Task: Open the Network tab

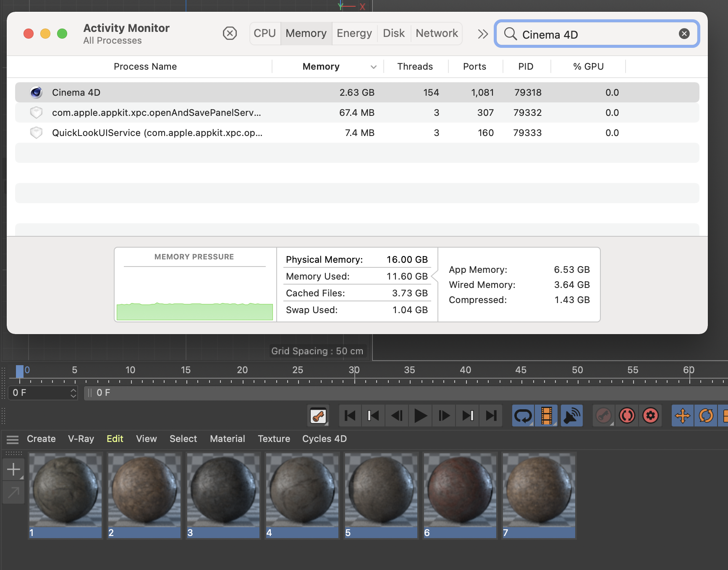Action: pos(437,34)
